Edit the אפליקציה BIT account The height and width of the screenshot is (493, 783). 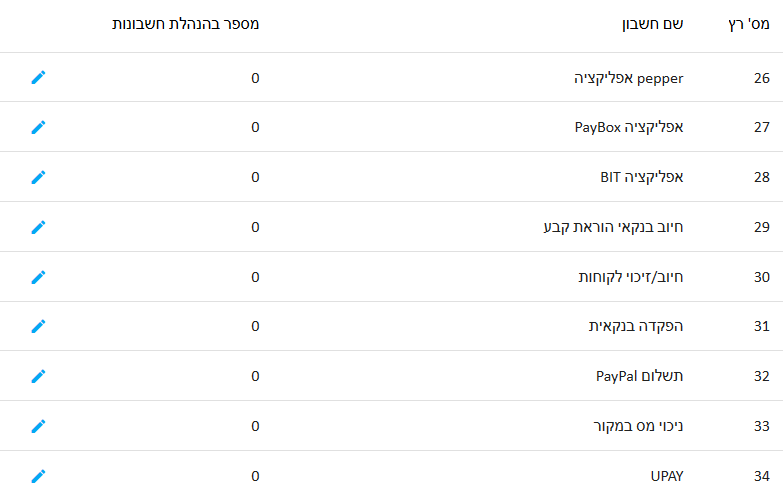[x=38, y=177]
